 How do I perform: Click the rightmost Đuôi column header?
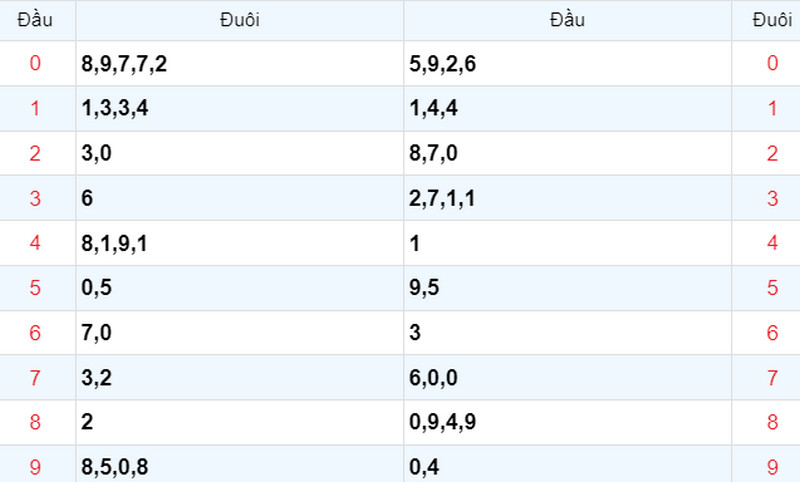[771, 20]
